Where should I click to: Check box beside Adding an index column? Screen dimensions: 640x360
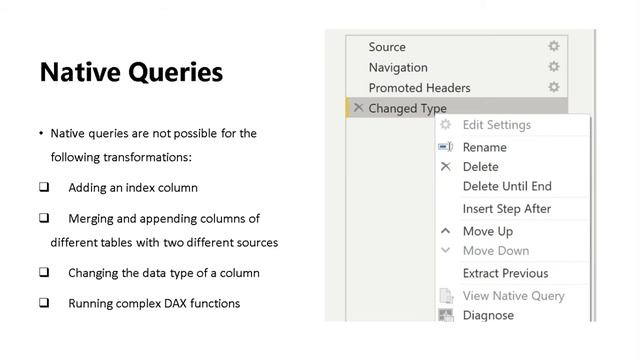44,187
